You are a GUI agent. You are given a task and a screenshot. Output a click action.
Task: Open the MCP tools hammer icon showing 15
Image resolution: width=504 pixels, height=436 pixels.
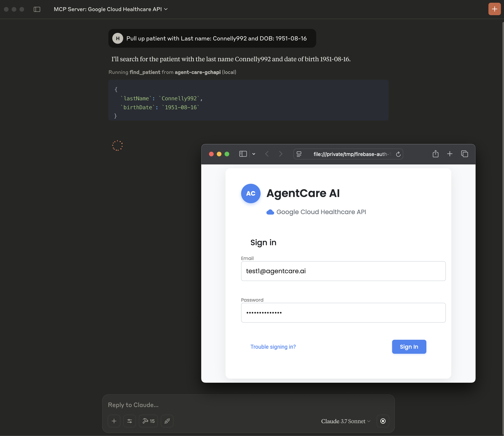(148, 421)
